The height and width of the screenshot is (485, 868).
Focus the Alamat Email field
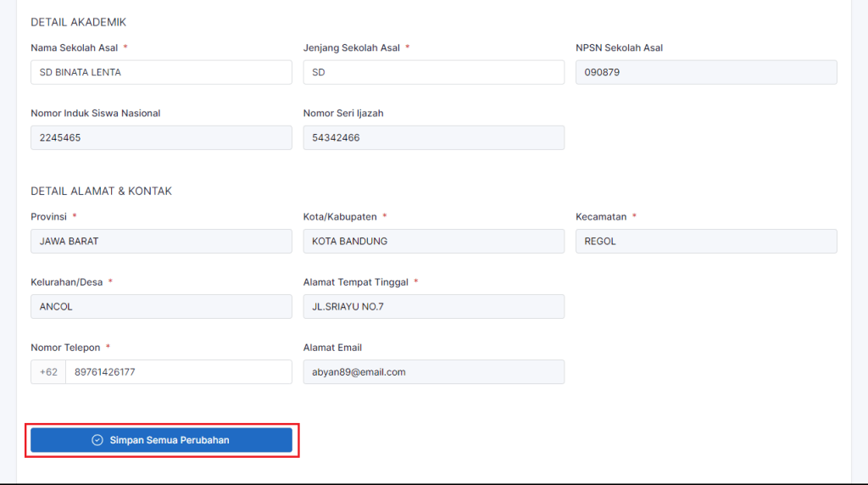(x=433, y=371)
